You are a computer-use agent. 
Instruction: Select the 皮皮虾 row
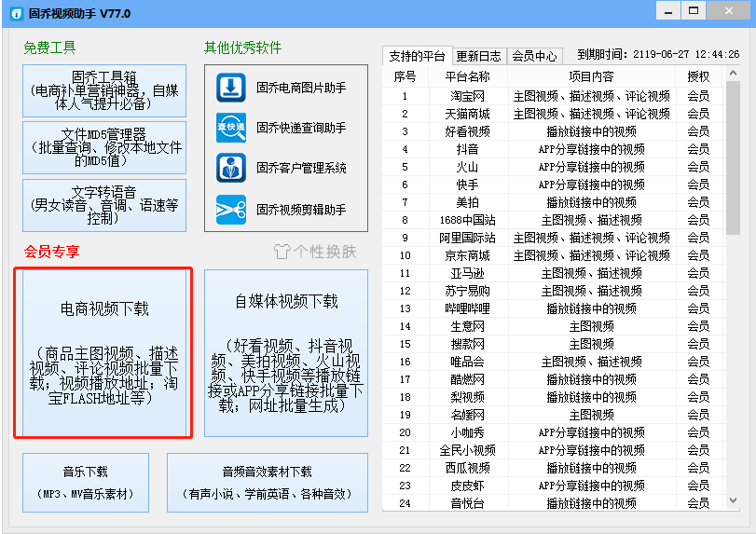(x=554, y=486)
